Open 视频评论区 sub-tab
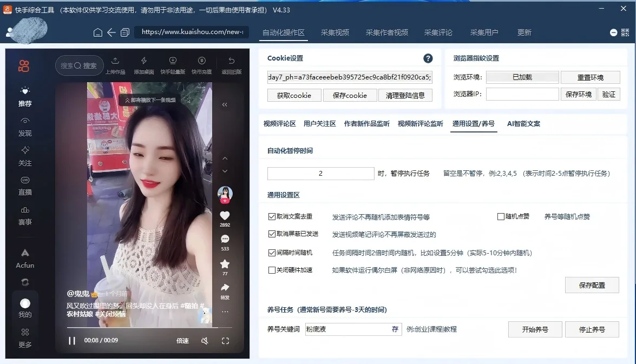The width and height of the screenshot is (636, 364). pyautogui.click(x=279, y=124)
